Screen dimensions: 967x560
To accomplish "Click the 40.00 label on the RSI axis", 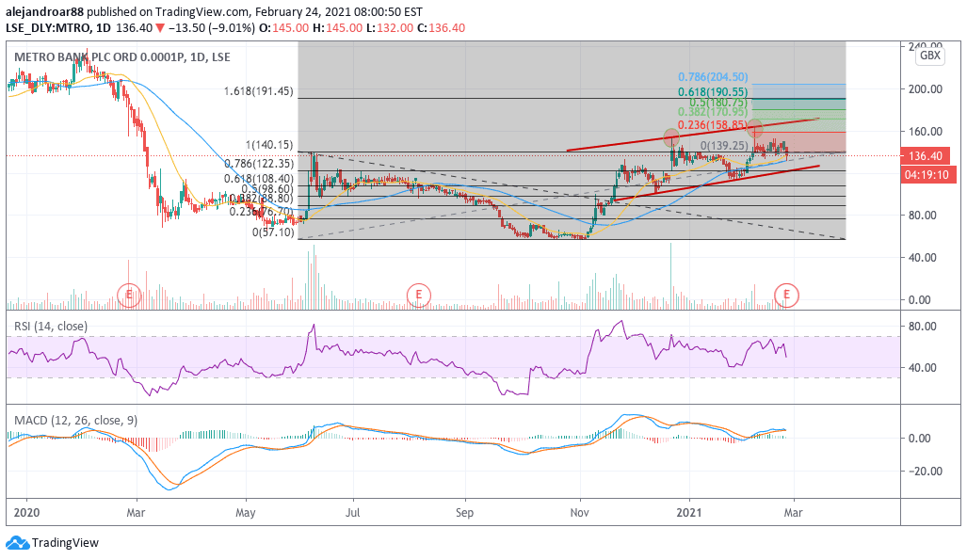I will pyautogui.click(x=923, y=368).
